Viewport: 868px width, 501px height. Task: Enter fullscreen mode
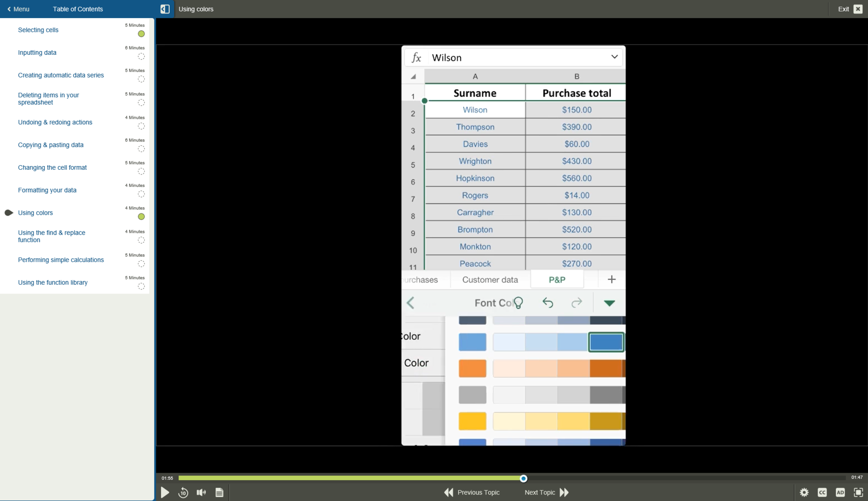pyautogui.click(x=858, y=492)
